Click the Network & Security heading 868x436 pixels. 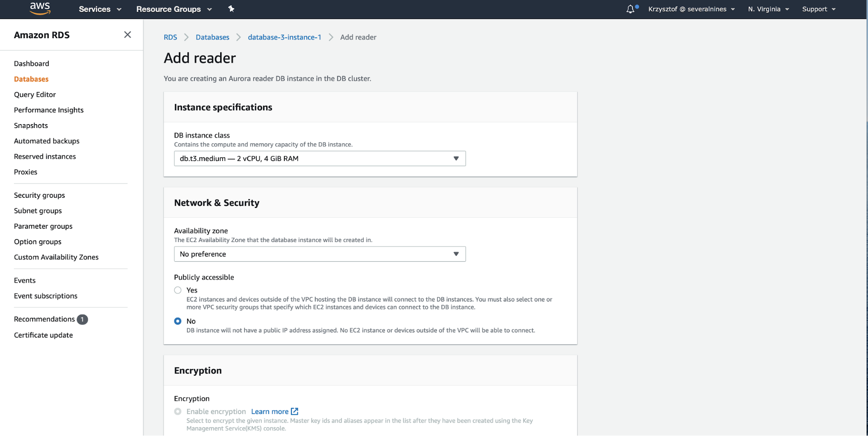click(x=217, y=203)
